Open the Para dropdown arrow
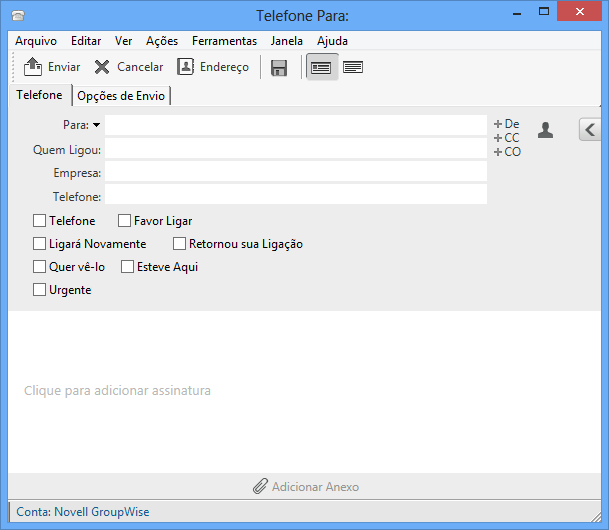 (96, 125)
